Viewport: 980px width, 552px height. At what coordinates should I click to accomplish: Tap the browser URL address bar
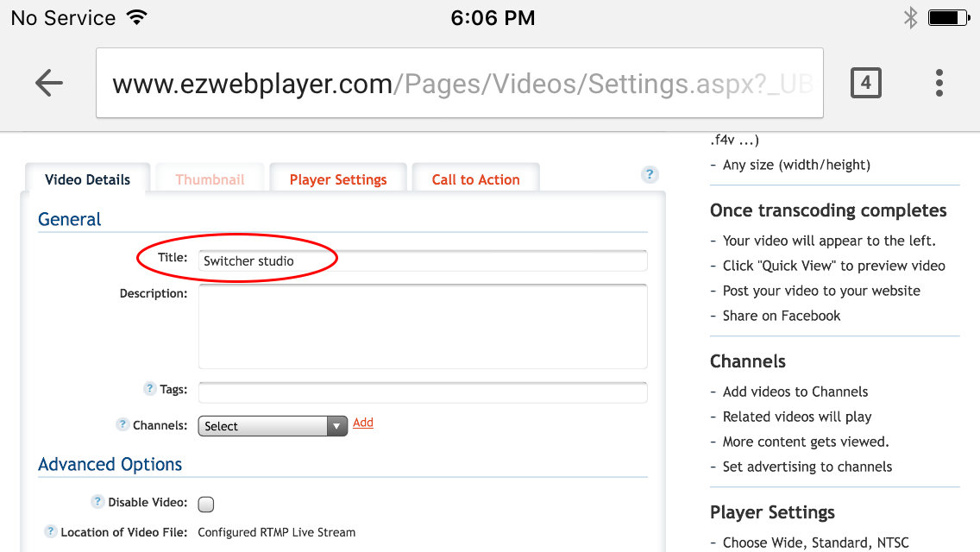click(459, 83)
